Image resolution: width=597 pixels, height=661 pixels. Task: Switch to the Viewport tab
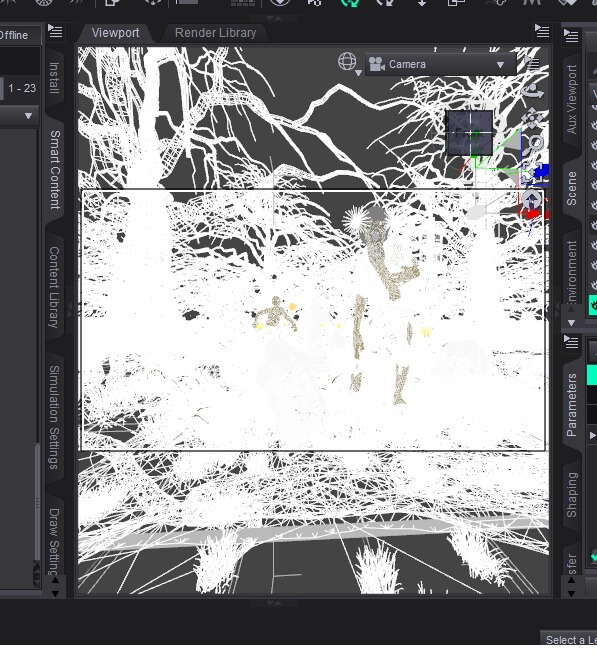tap(115, 33)
